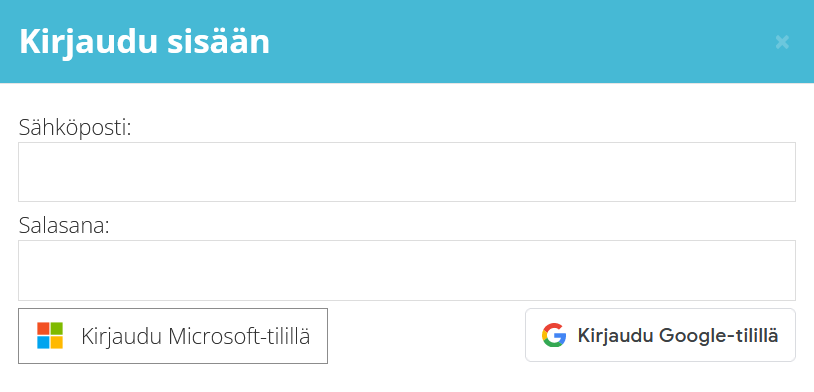This screenshot has width=814, height=392.
Task: Dismiss the login modal with the X
Action: pos(782,42)
